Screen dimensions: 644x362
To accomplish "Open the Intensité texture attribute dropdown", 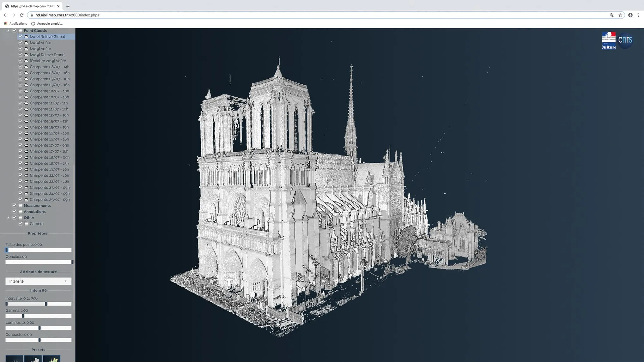I will tap(38, 281).
